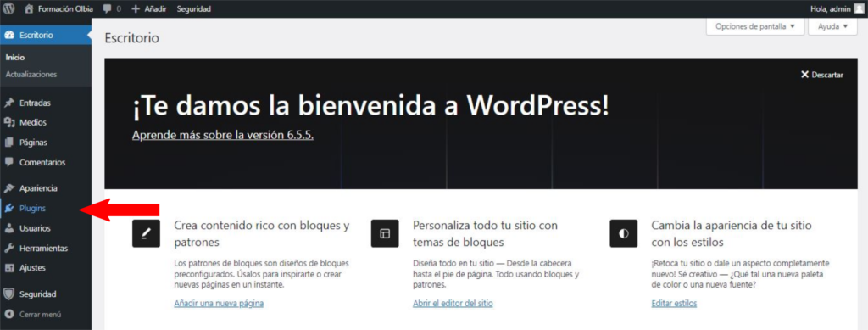Follow Abrir el editor del sitio link

point(453,304)
